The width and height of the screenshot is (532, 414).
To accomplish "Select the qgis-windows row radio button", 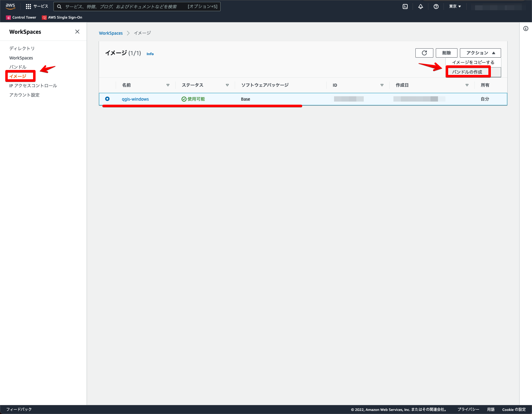I will (x=107, y=99).
